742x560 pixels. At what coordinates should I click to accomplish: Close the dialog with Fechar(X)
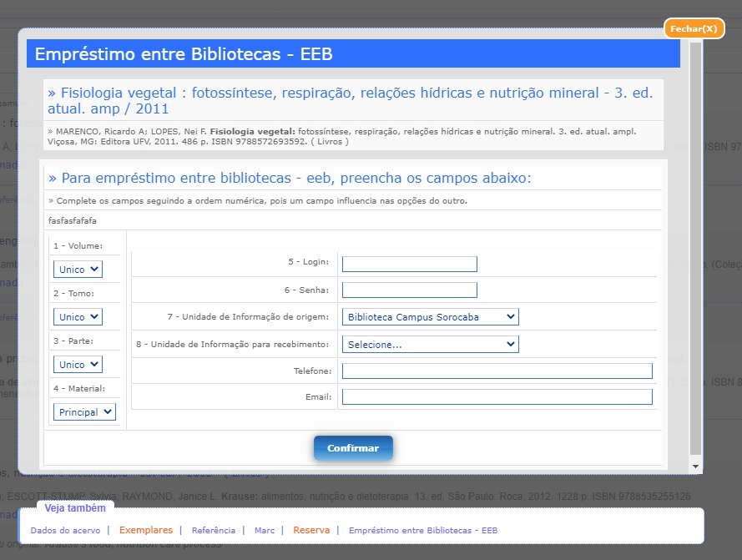click(x=694, y=29)
